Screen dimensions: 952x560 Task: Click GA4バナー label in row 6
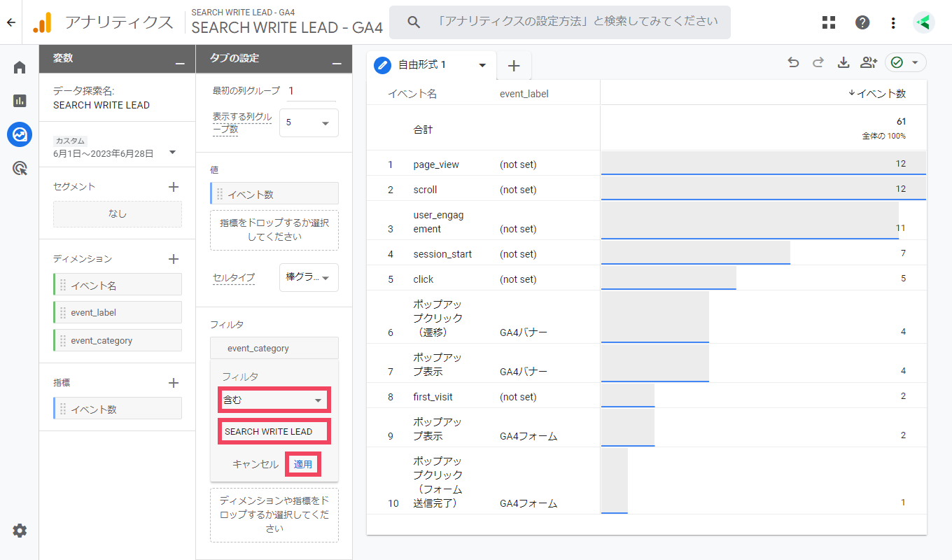(x=524, y=332)
